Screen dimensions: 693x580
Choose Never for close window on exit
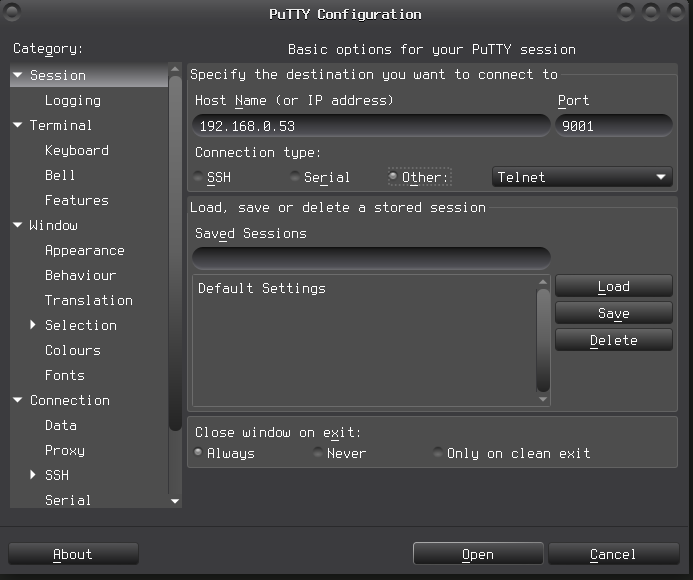tap(319, 454)
